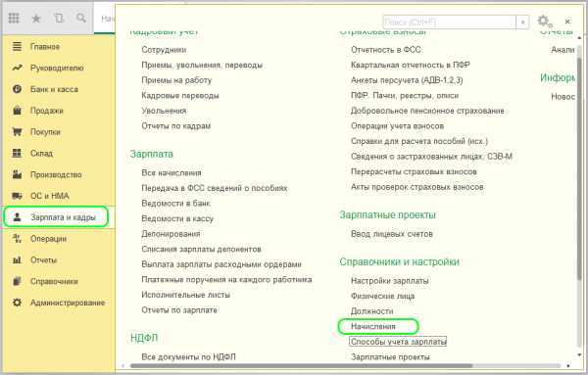Open the history icon in top toolbar
588x375 pixels.
[59, 18]
